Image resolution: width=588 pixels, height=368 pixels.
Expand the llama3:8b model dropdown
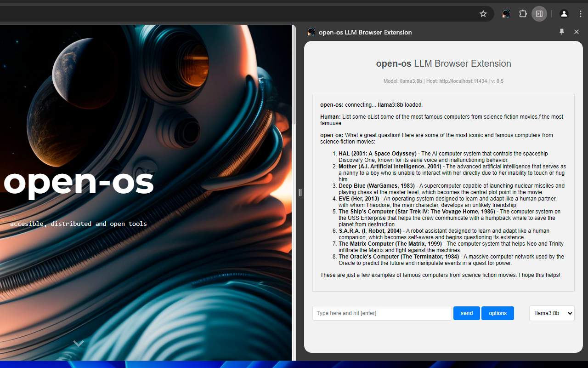(552, 313)
